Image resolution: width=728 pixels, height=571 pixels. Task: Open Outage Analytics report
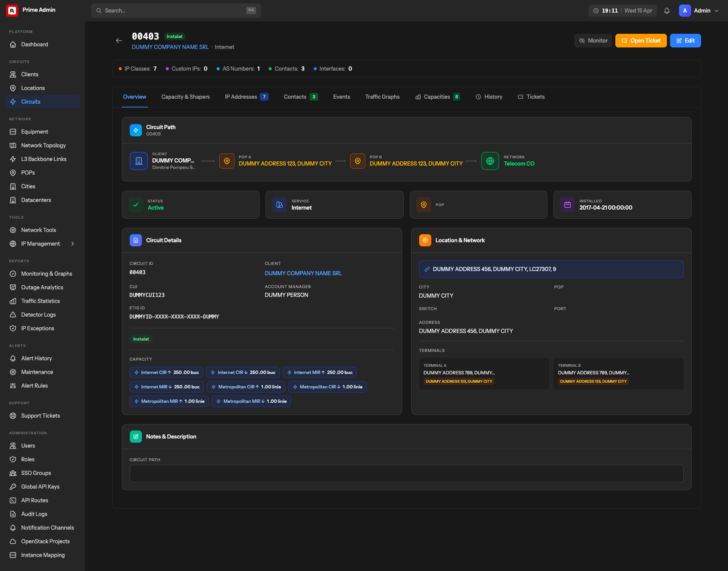coord(42,287)
